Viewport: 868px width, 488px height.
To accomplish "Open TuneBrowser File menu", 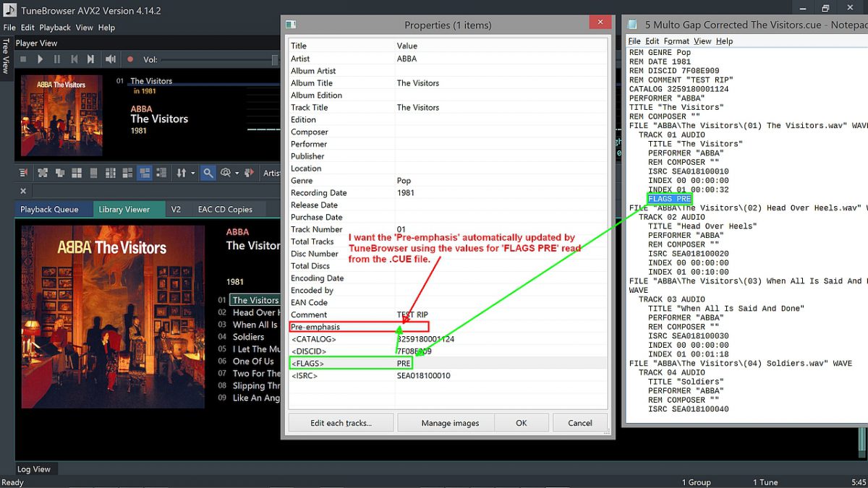I will point(9,27).
